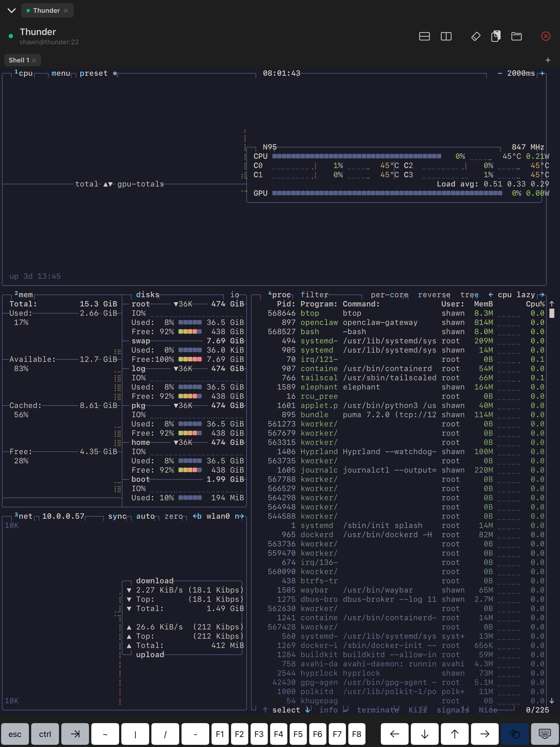Enable per-core CPU display
The width and height of the screenshot is (560, 747).
tap(389, 295)
